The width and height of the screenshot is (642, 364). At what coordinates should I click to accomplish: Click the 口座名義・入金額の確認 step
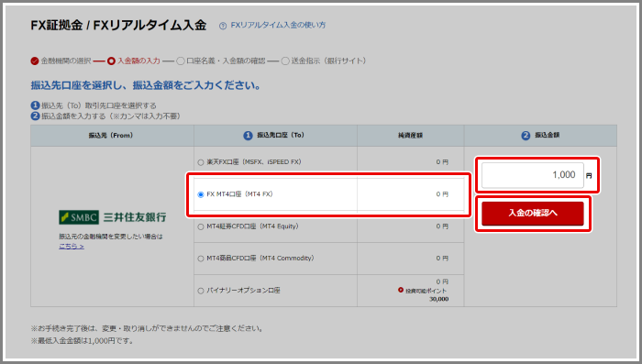coord(221,61)
